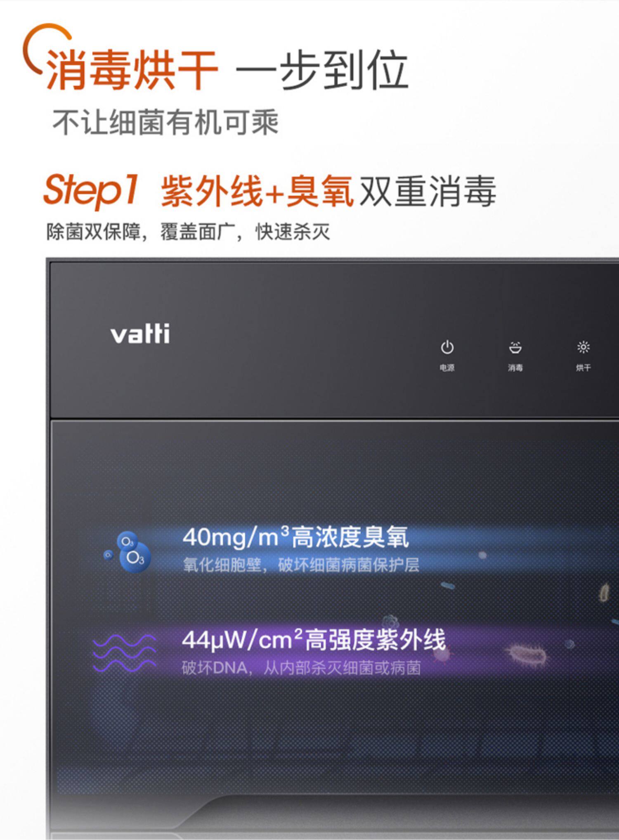Tap the 消毒 sterilize bowl icon
The height and width of the screenshot is (840, 619).
[515, 347]
